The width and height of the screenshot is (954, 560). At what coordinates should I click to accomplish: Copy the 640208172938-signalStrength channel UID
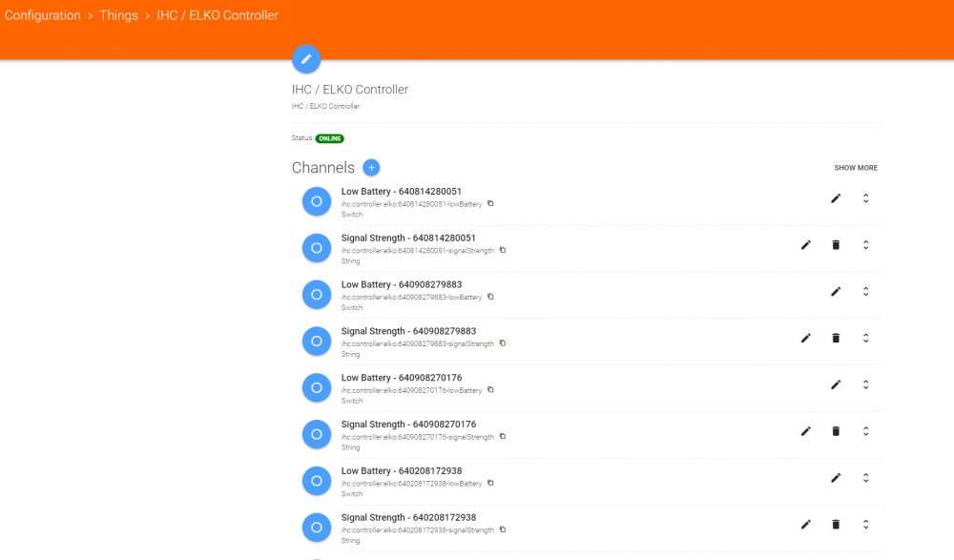pyautogui.click(x=503, y=529)
